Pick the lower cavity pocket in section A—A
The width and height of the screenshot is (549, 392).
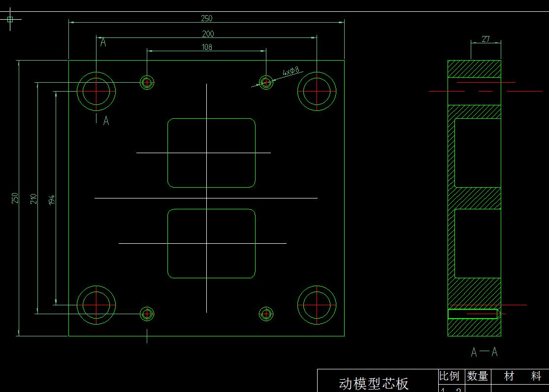478,243
